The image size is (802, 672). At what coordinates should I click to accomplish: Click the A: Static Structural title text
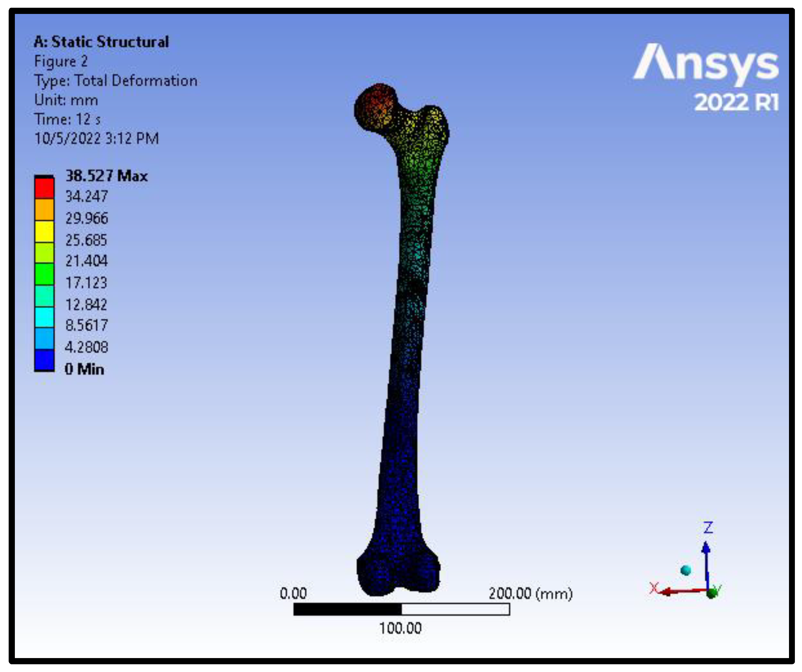(x=101, y=41)
